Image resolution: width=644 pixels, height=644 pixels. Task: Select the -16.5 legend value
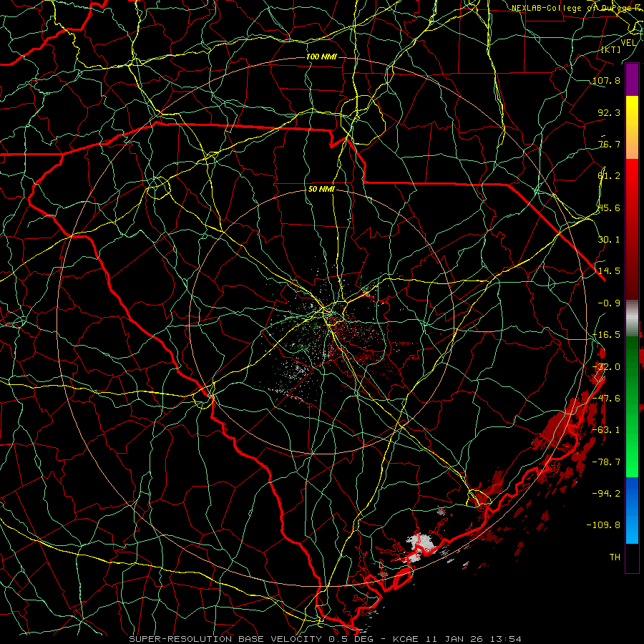click(x=606, y=335)
